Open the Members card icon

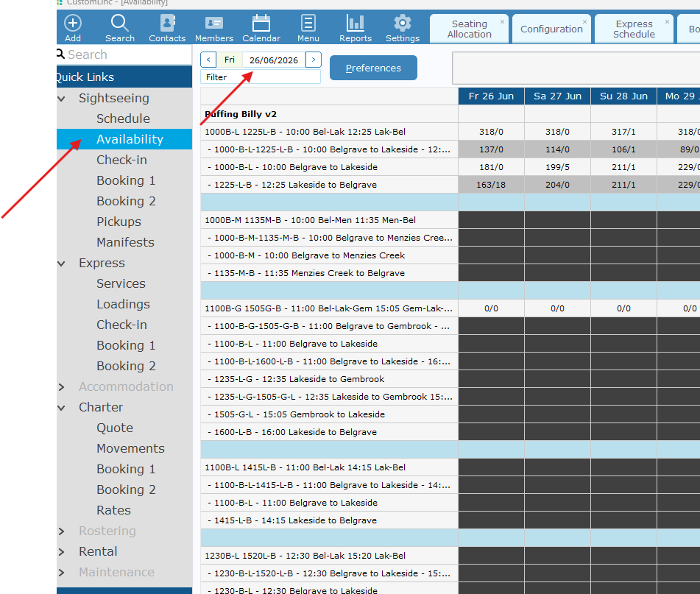point(214,23)
